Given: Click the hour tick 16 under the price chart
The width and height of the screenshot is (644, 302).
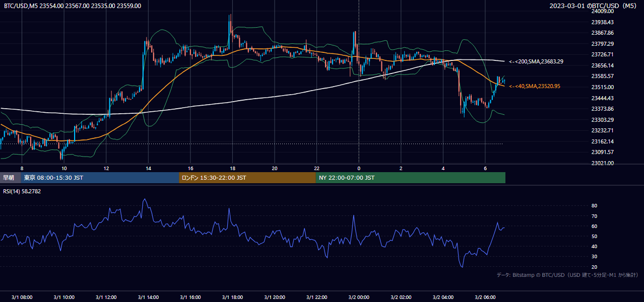Looking at the screenshot, I should coord(190,168).
